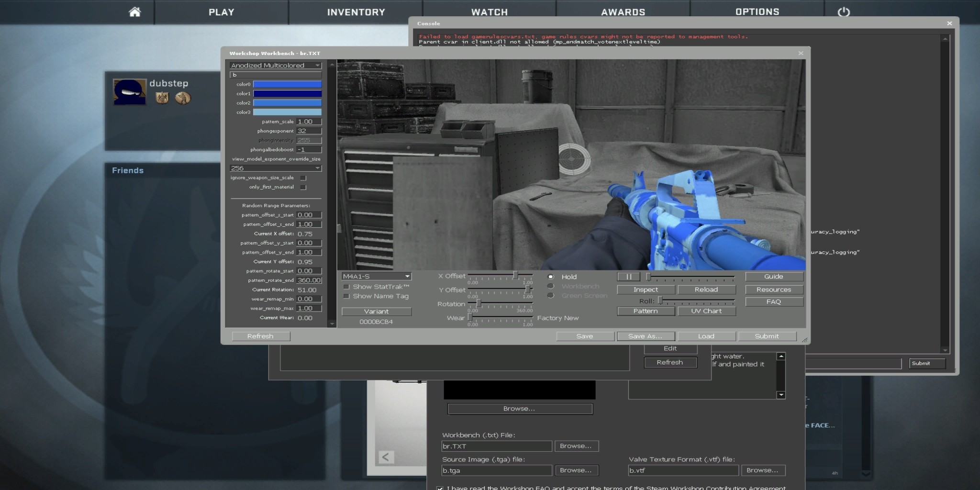This screenshot has height=490, width=980.
Task: Pick the color0 swatch
Action: point(287,84)
